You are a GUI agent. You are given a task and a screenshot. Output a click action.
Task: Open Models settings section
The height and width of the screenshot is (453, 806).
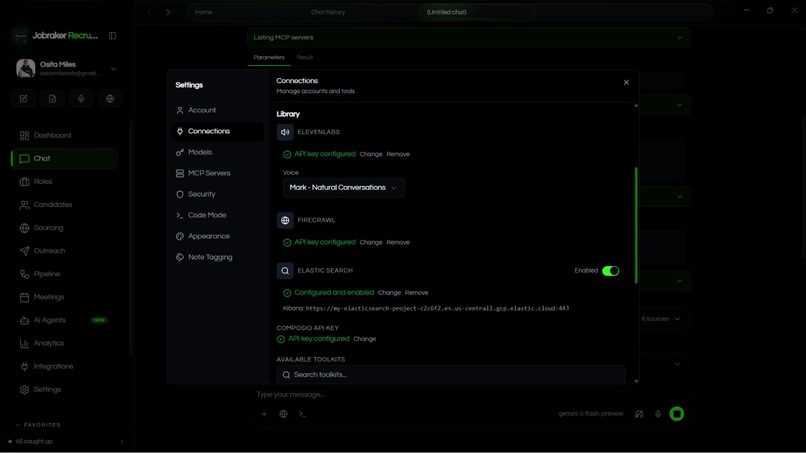pyautogui.click(x=217, y=152)
